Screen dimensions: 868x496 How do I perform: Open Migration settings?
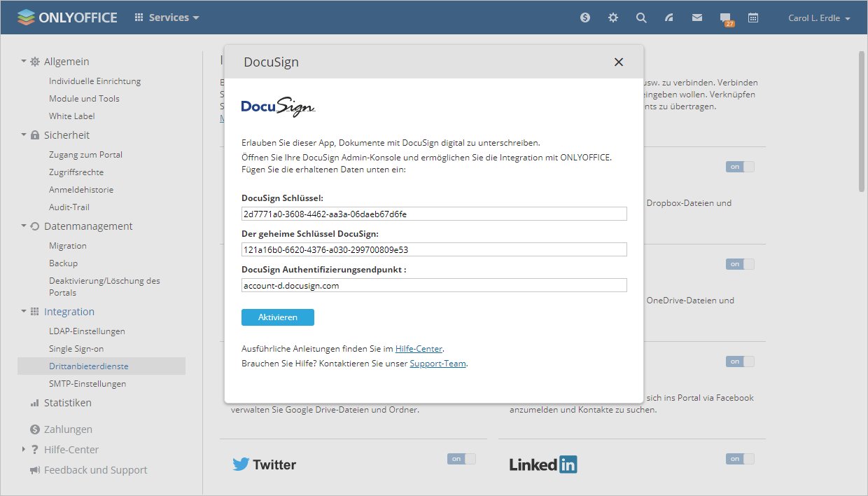pyautogui.click(x=68, y=246)
